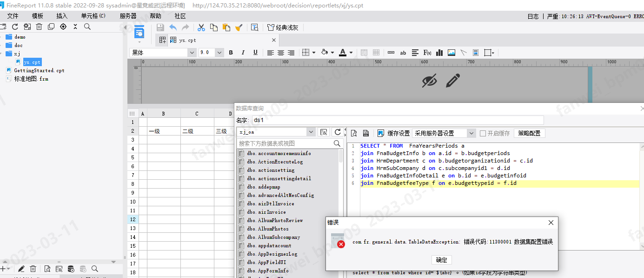The image size is (644, 278).
Task: Open the 社区 menu
Action: [180, 16]
